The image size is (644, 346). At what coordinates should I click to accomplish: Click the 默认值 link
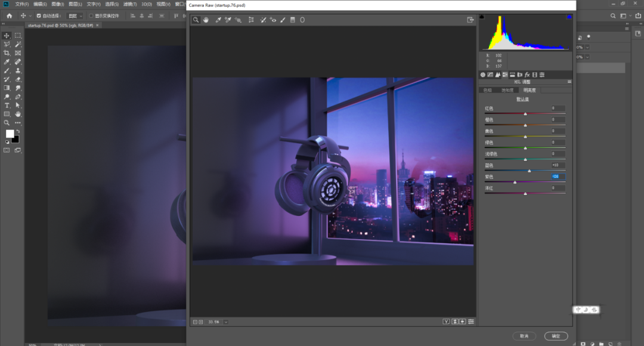522,100
